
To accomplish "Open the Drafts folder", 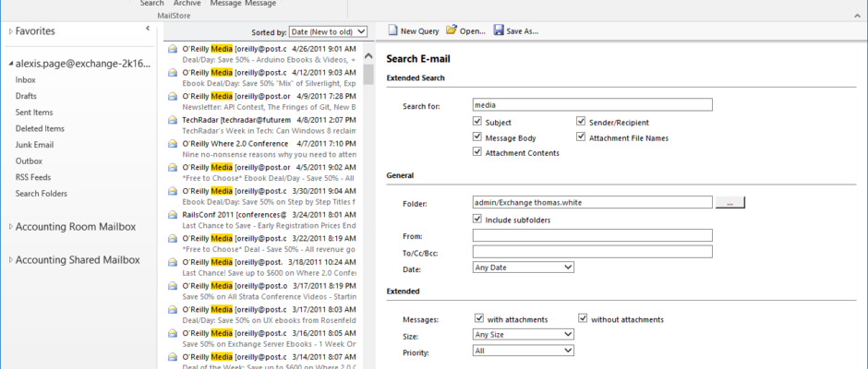I will pos(26,96).
